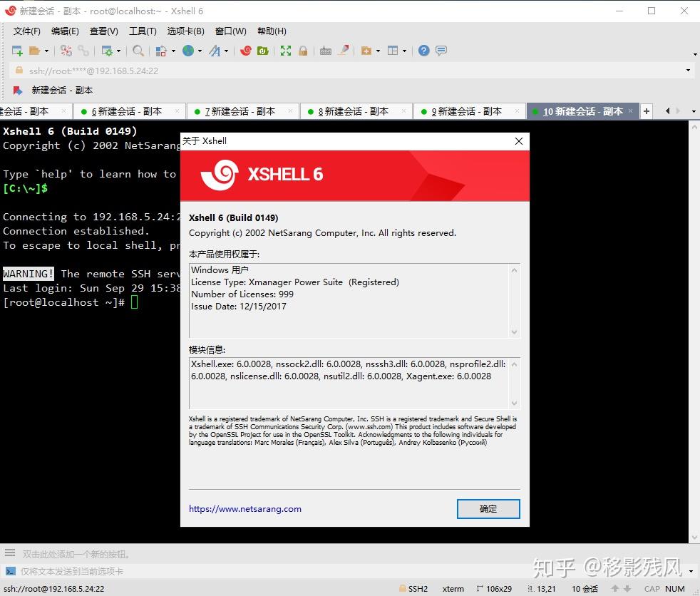Open the session address bar dropdown
This screenshot has width=700, height=596.
(689, 71)
